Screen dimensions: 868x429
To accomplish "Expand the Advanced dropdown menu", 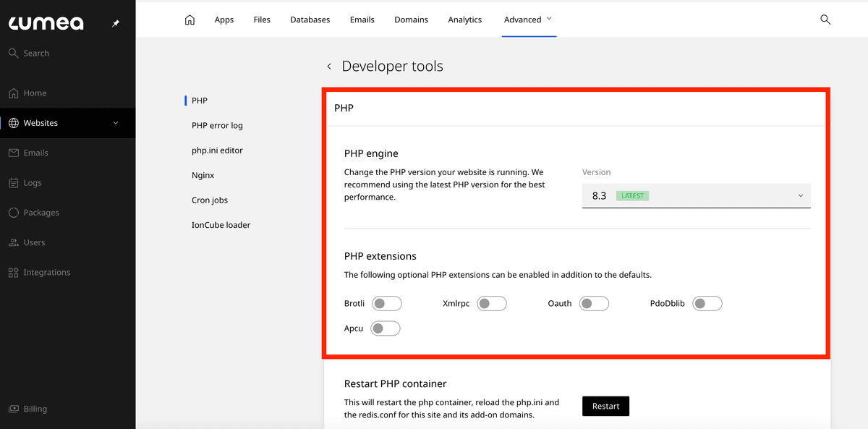I will tap(529, 20).
